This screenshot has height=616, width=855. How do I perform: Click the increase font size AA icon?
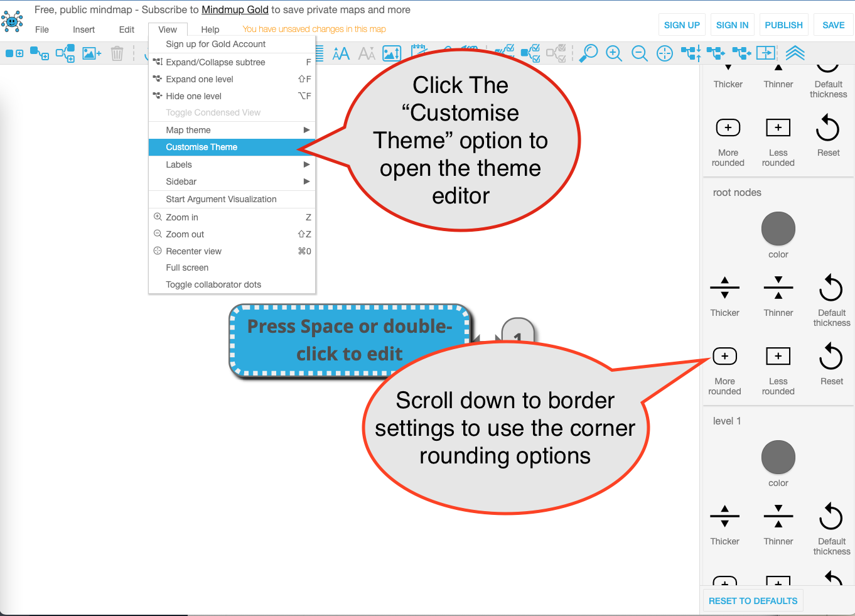[x=341, y=53]
